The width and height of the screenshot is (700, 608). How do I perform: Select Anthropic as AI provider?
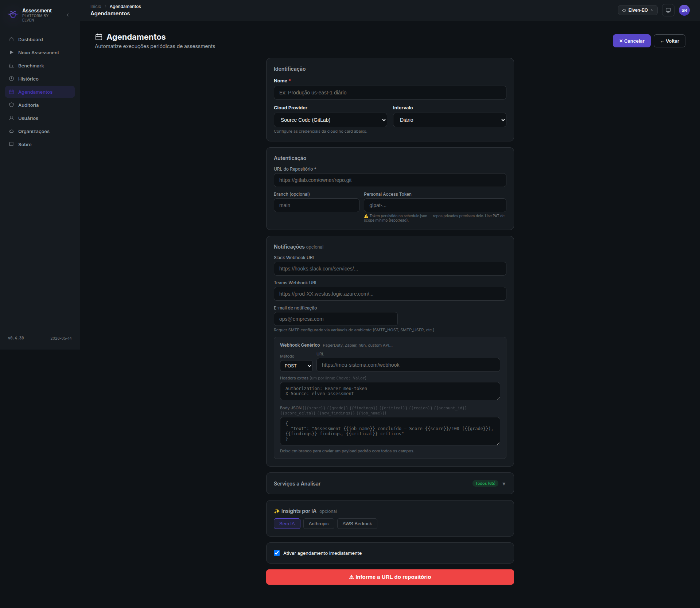click(x=319, y=523)
